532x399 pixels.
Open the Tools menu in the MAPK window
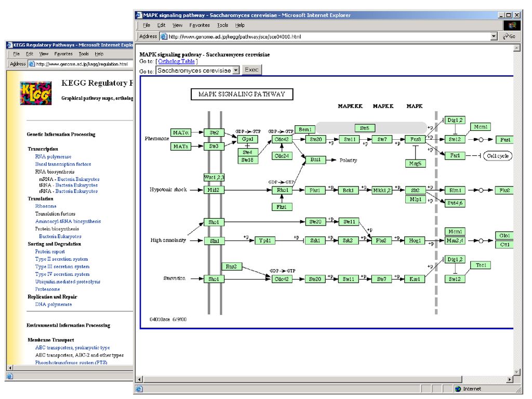coord(222,25)
